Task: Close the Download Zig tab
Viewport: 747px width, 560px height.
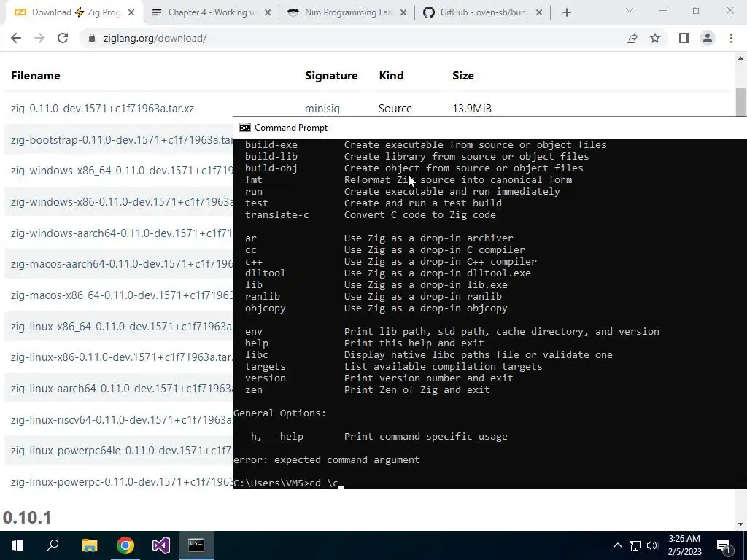Action: click(131, 13)
